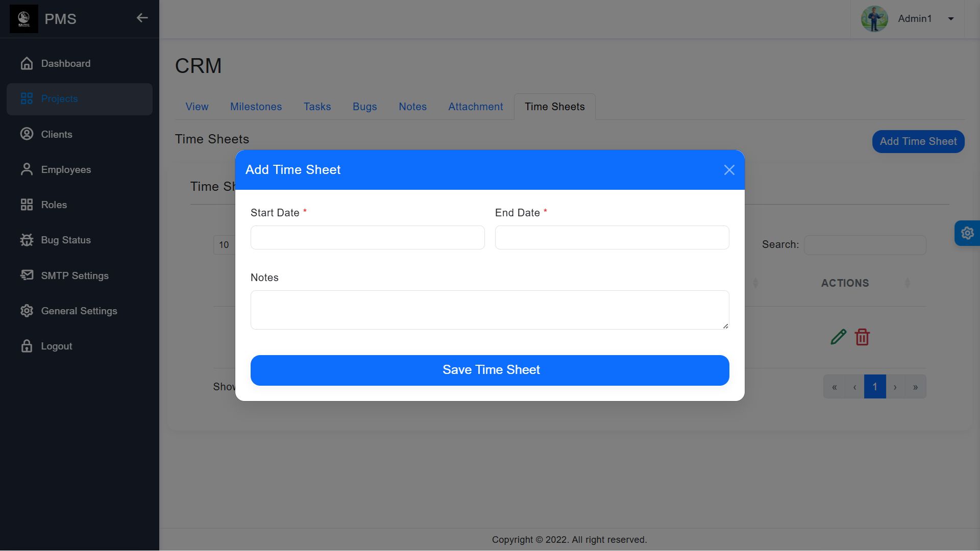
Task: Close the Add Time Sheet dialog
Action: click(x=729, y=170)
